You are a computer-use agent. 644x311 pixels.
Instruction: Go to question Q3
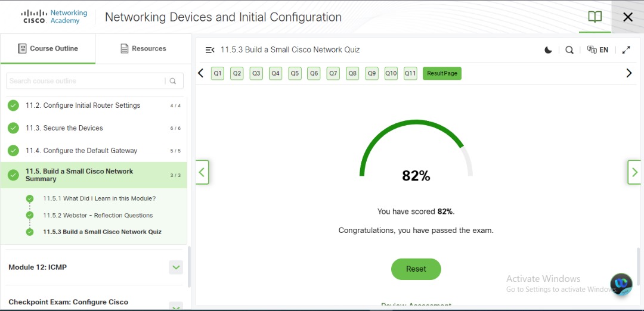(x=256, y=73)
